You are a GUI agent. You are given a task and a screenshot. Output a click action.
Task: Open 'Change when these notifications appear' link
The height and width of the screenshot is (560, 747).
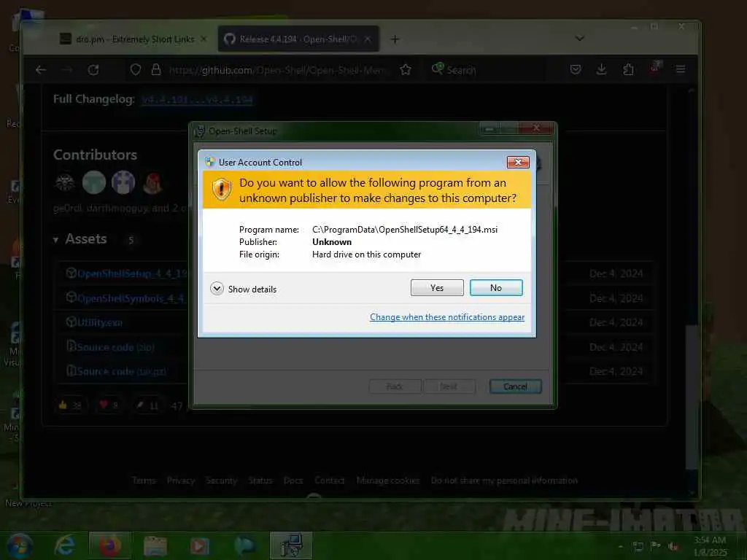click(x=447, y=317)
